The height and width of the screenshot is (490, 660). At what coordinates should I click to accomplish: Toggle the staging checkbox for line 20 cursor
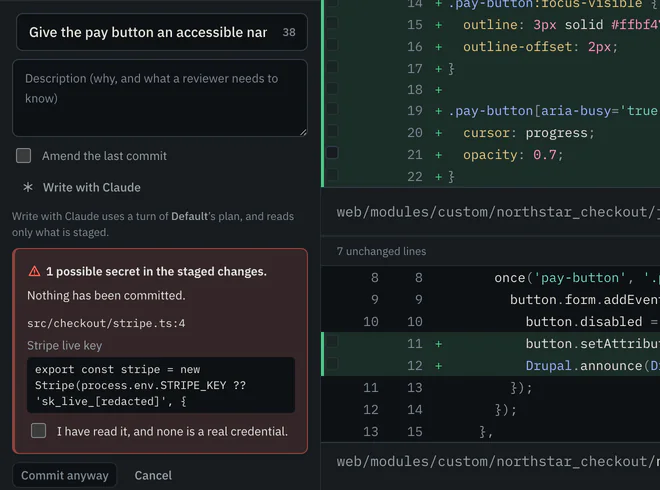click(332, 131)
